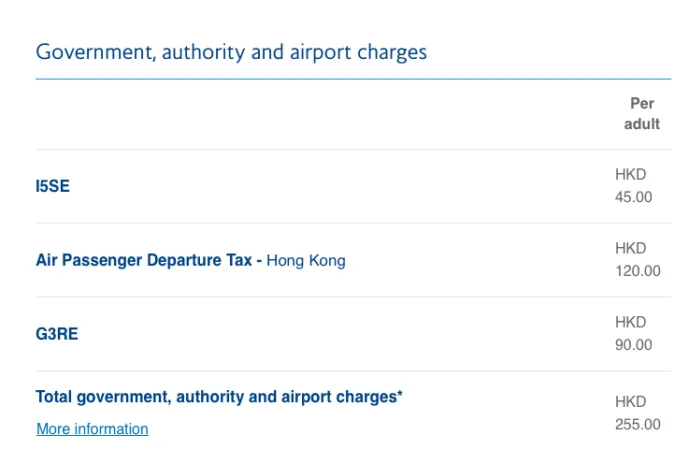Select the Per adult column header
The image size is (675, 450).
641,114
